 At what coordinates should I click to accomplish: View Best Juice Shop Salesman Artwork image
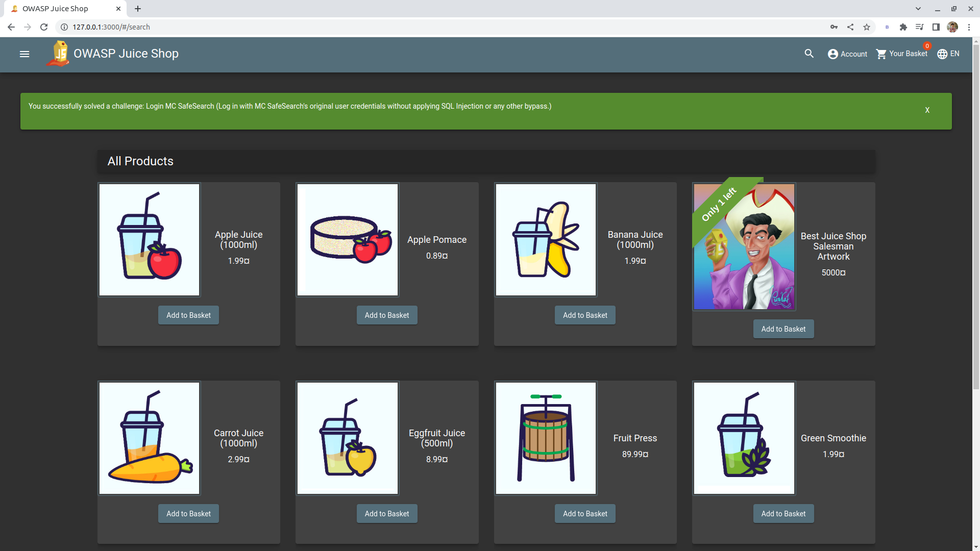point(744,247)
